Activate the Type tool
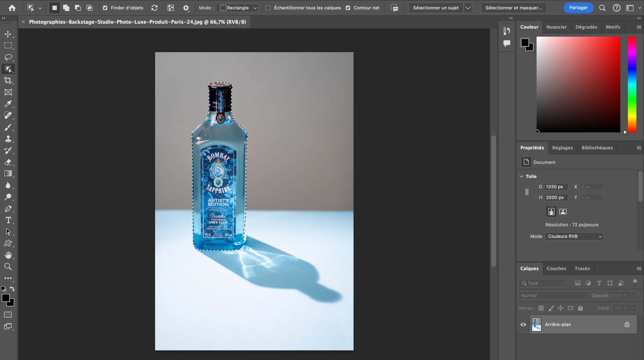The height and width of the screenshot is (360, 644). click(x=8, y=220)
